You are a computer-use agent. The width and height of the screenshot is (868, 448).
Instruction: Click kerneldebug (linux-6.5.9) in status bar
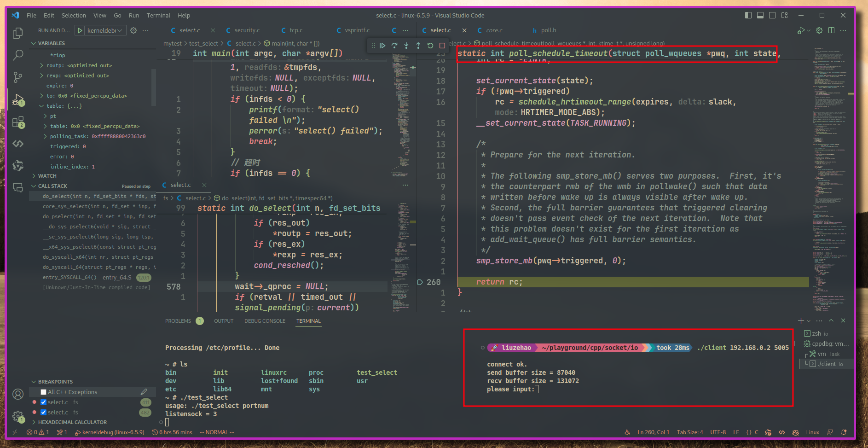110,432
